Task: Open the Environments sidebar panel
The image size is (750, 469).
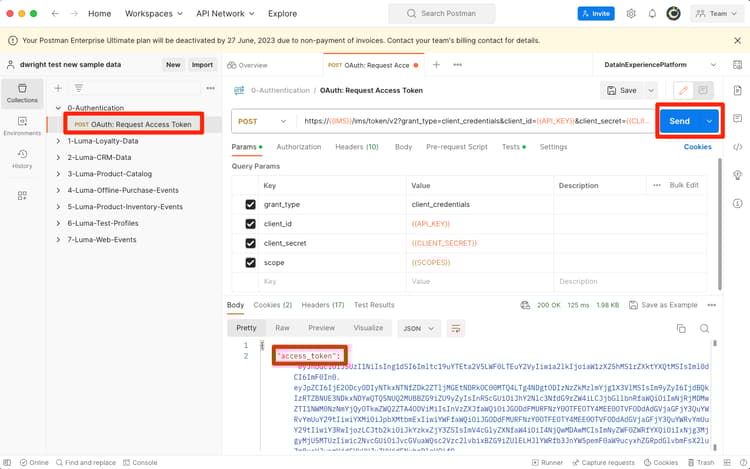Action: click(x=22, y=126)
